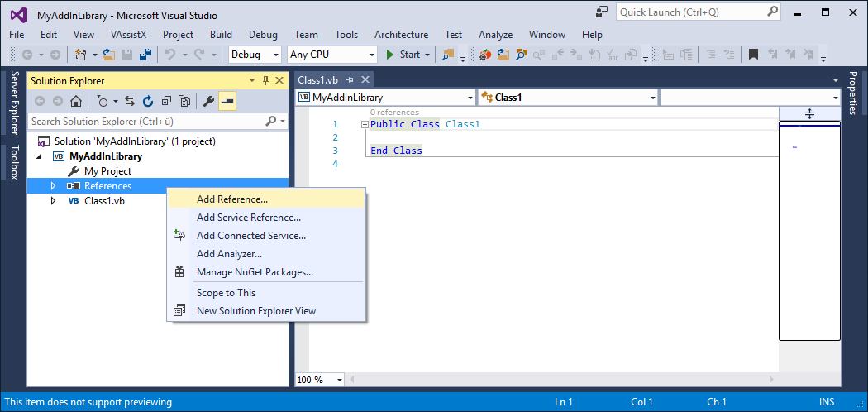868x412 pixels.
Task: Click the Undo arrow icon
Action: point(170,55)
